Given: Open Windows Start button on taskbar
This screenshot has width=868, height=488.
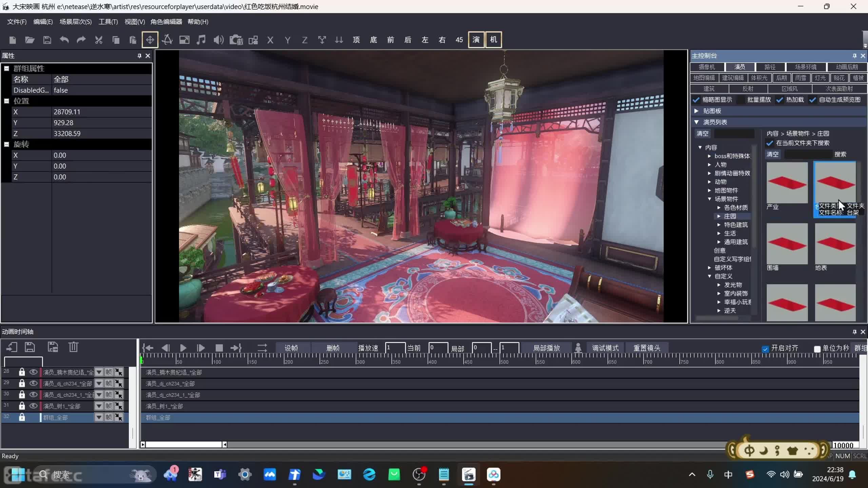Looking at the screenshot, I should (18, 474).
